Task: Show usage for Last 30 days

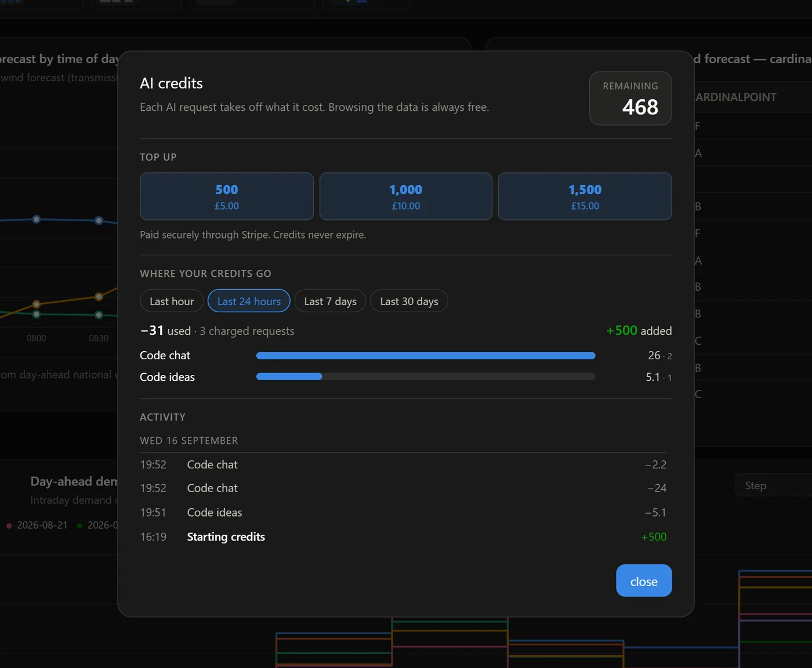Action: tap(409, 301)
